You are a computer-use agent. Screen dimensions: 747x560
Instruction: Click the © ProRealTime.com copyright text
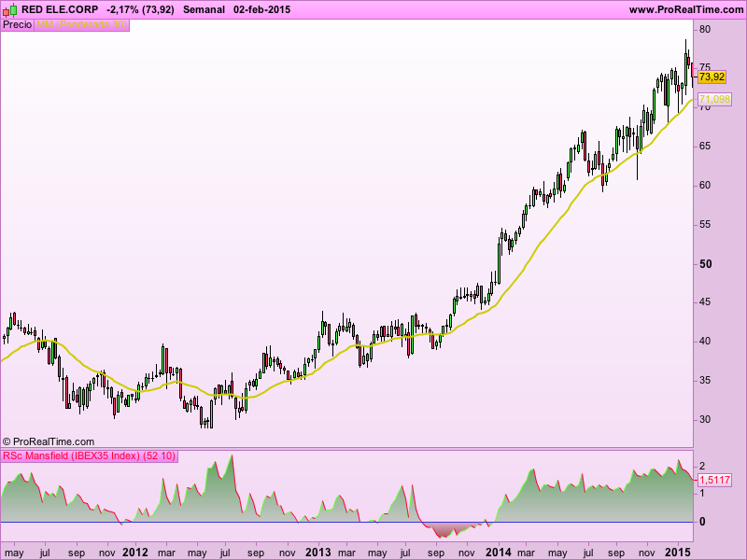49,441
